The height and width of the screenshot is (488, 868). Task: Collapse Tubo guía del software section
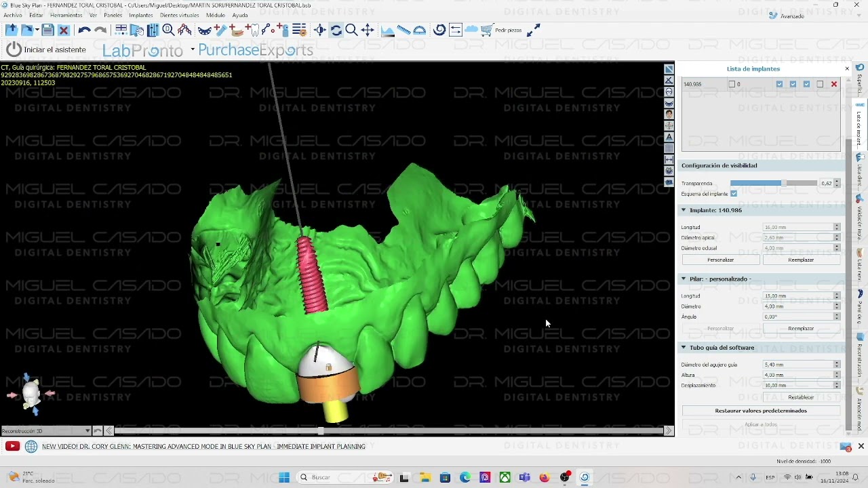(x=684, y=348)
